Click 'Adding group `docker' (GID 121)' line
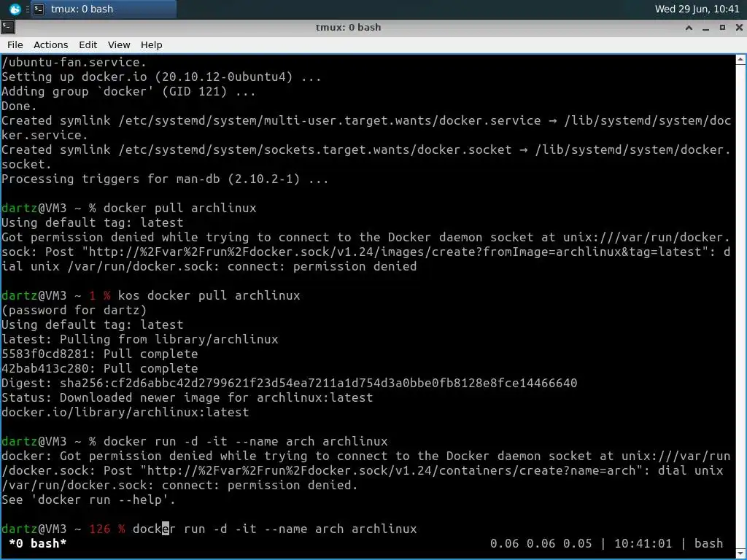The width and height of the screenshot is (747, 560). tap(128, 91)
